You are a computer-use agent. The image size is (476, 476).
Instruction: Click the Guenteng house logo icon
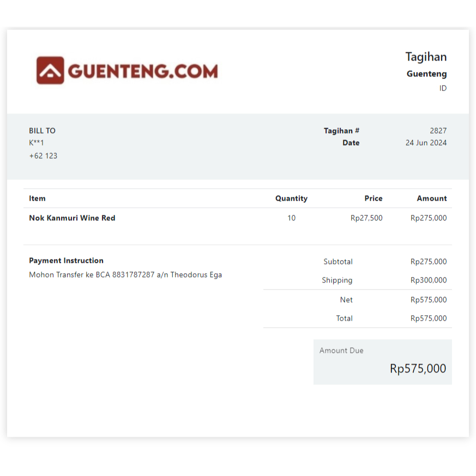[50, 71]
